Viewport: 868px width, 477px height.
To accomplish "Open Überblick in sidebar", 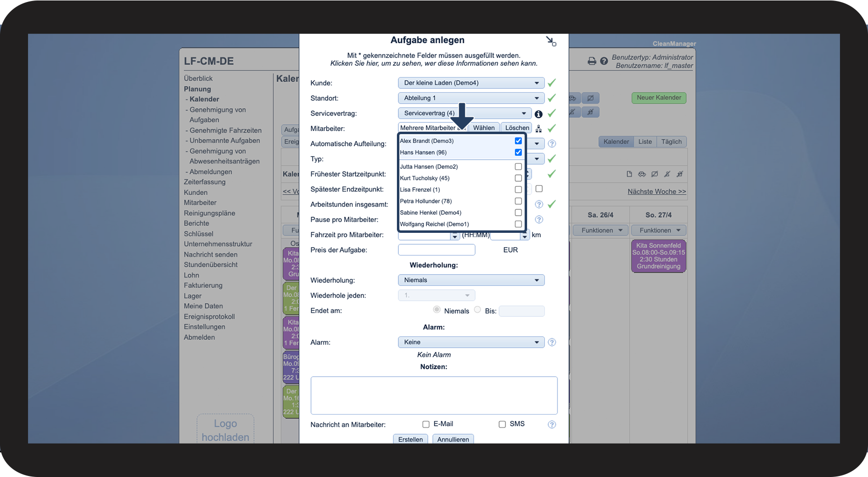I will click(x=198, y=79).
